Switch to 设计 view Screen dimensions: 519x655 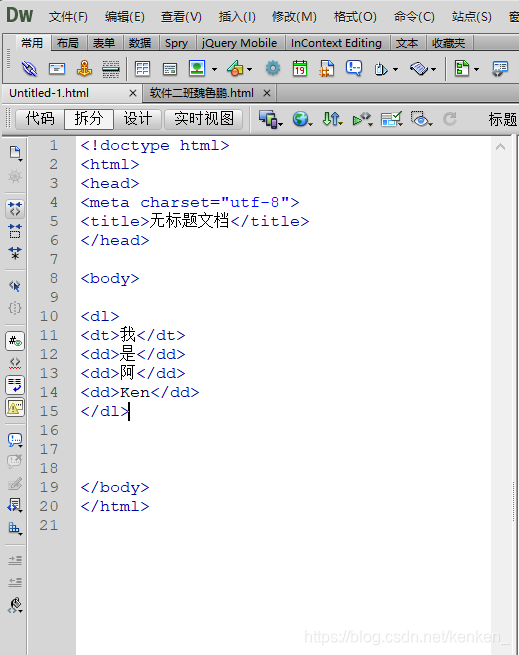coord(137,119)
